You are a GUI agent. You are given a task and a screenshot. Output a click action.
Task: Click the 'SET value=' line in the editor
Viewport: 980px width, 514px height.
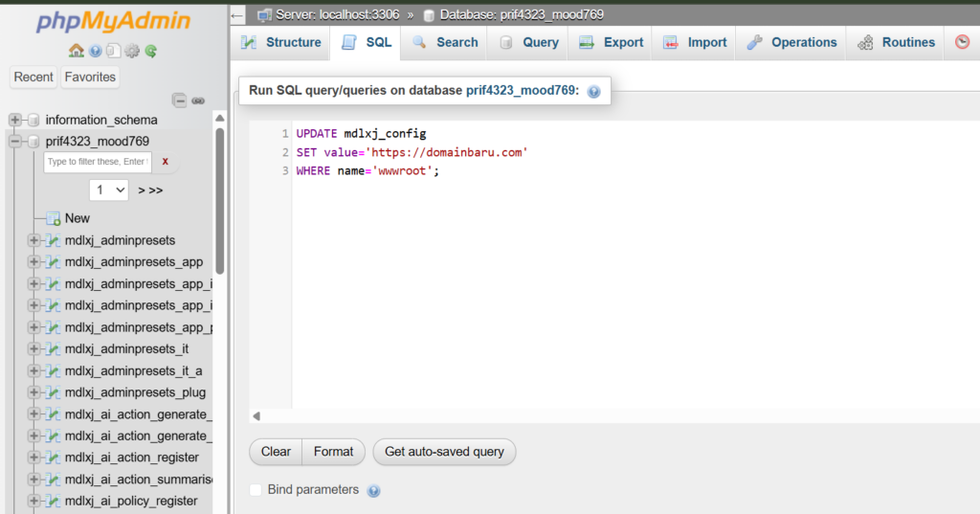point(412,152)
